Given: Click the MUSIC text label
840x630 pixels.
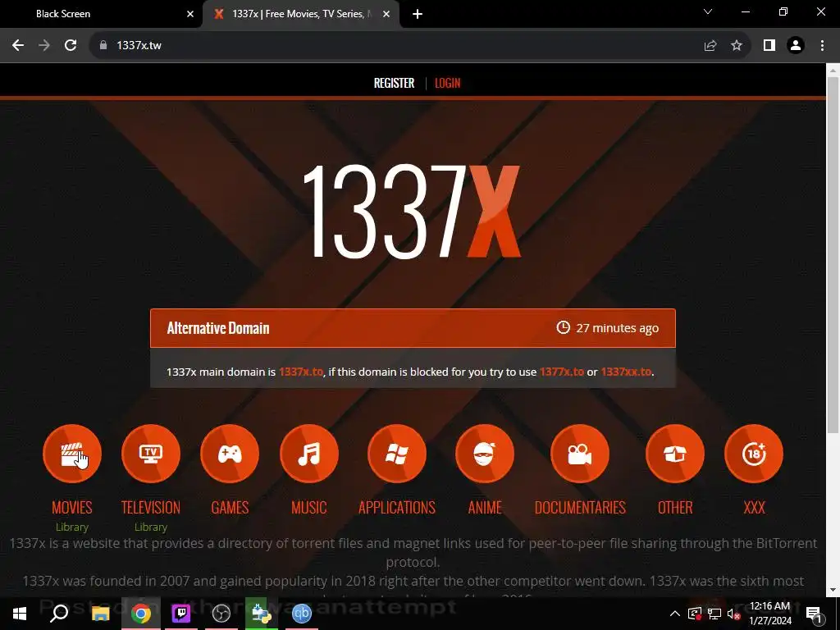Looking at the screenshot, I should (x=309, y=507).
